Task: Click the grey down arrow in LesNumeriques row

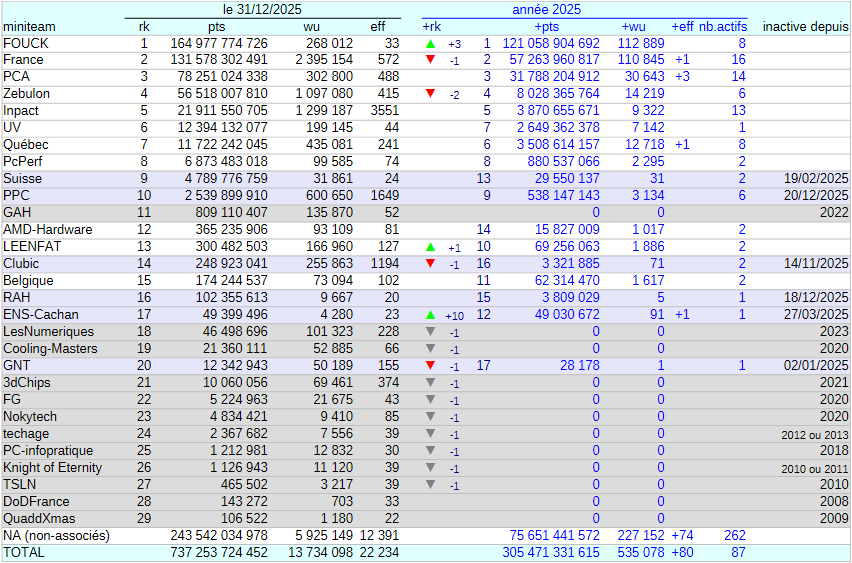Action: pyautogui.click(x=430, y=331)
